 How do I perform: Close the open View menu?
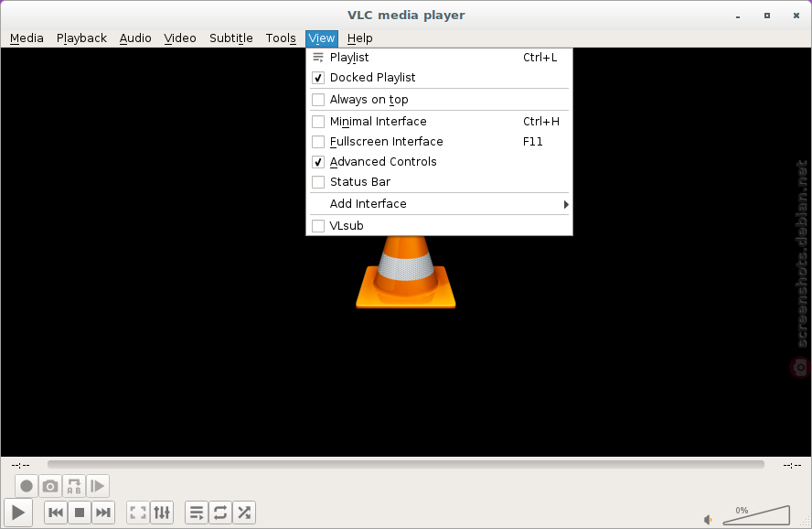pyautogui.click(x=322, y=38)
